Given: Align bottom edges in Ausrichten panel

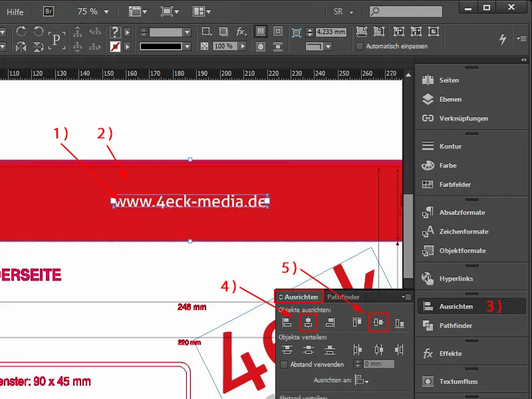Looking at the screenshot, I should pos(400,323).
